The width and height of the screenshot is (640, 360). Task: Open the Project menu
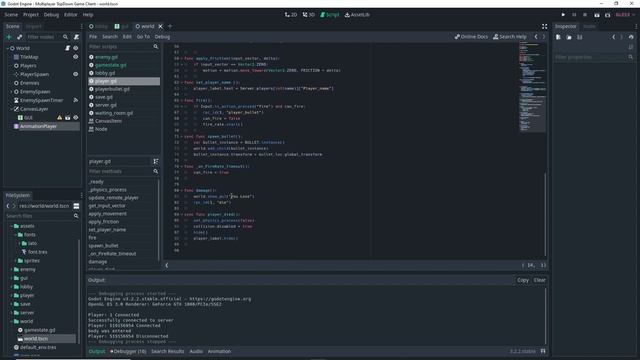[31, 15]
